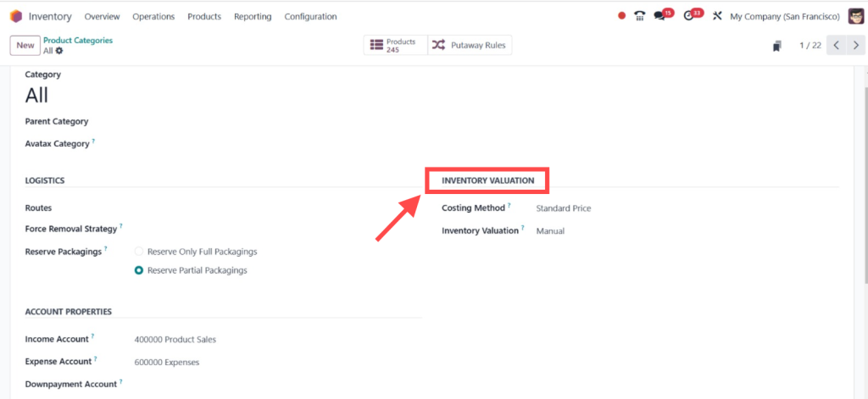Open the Inventory app logo icon
Image resolution: width=868 pixels, height=399 pixels.
(16, 17)
